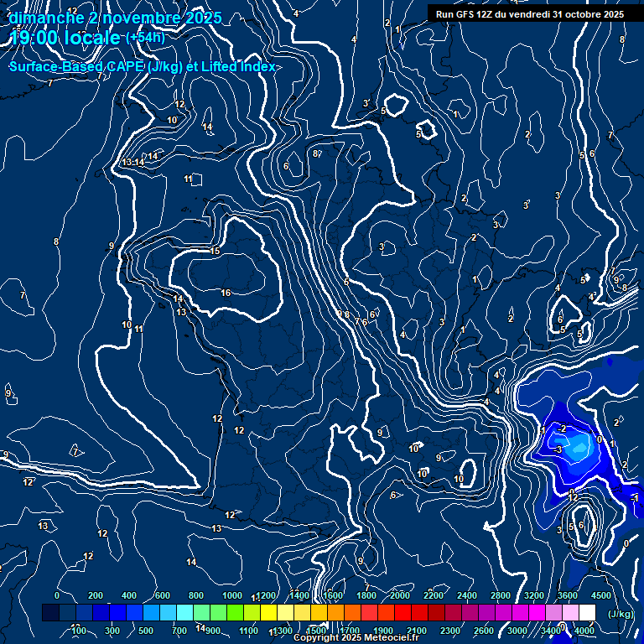
Task: Click the '4000' legend label
Action: (584, 631)
